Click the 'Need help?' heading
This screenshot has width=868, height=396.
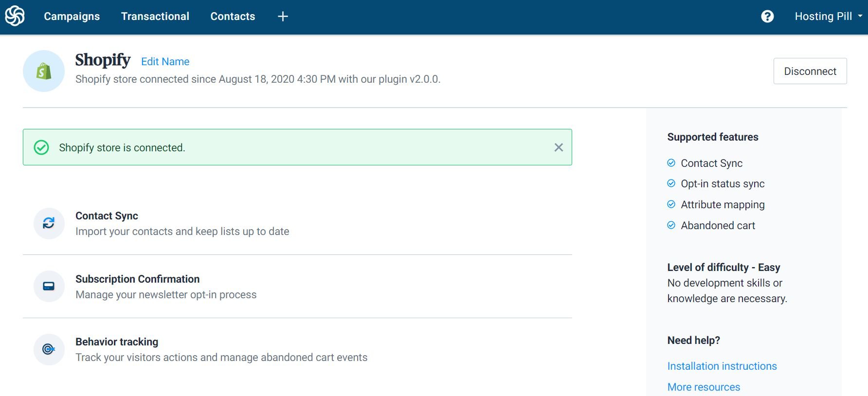click(693, 341)
